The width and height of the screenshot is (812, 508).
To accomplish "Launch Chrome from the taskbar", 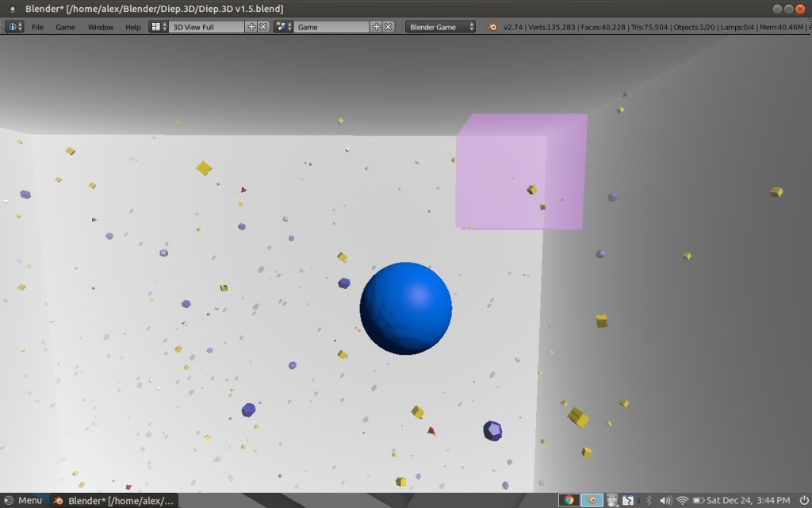I will (x=569, y=500).
